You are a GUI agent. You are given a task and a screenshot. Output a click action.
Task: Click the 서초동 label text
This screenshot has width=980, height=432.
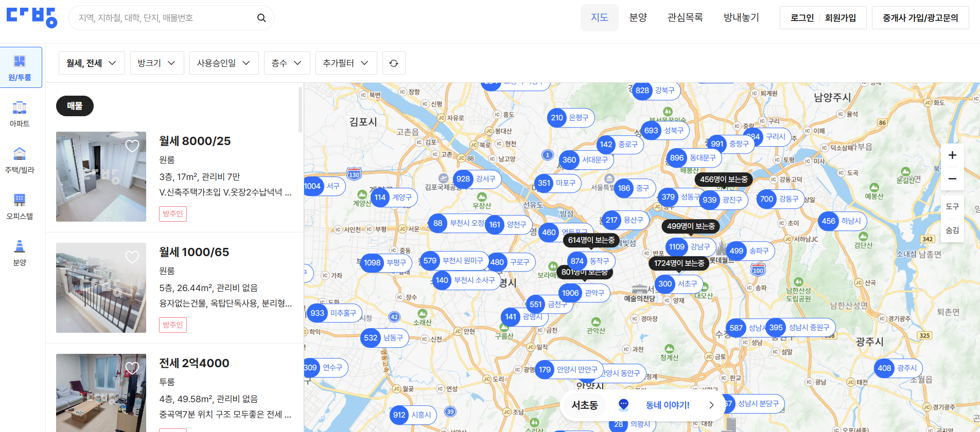tap(585, 405)
